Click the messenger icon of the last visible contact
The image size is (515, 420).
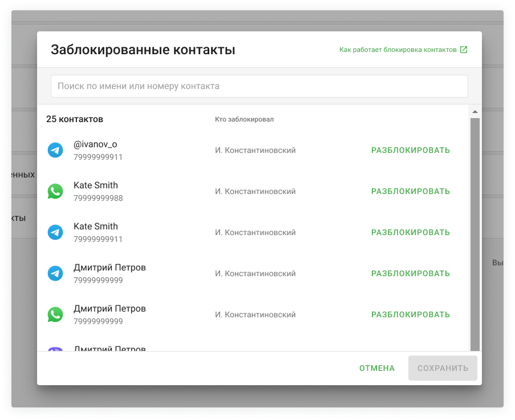(55, 349)
